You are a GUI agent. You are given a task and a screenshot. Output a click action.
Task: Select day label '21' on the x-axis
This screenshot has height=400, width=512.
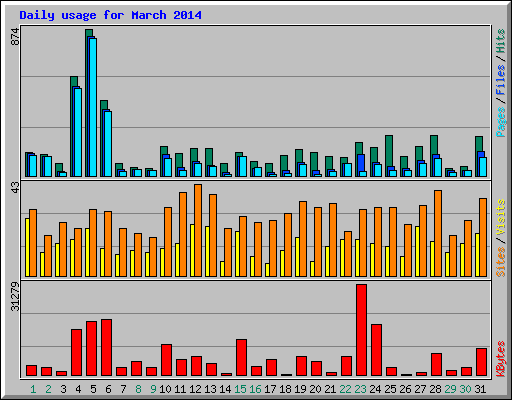pos(330,389)
